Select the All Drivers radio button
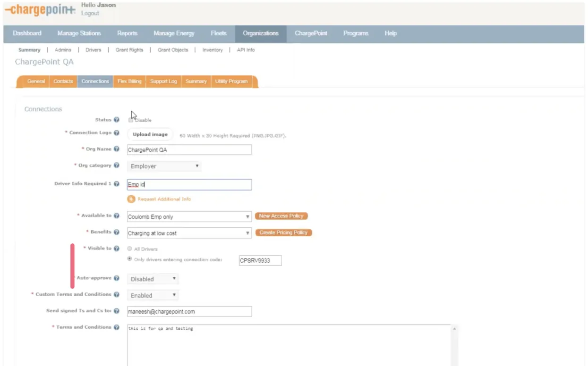Image resolution: width=588 pixels, height=366 pixels. tap(130, 249)
